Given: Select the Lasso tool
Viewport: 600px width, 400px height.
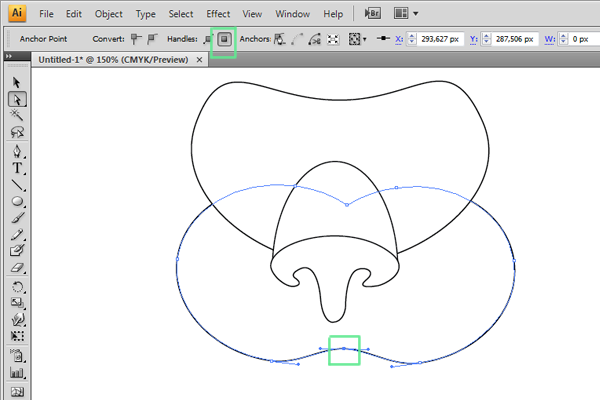Looking at the screenshot, I should tap(17, 132).
